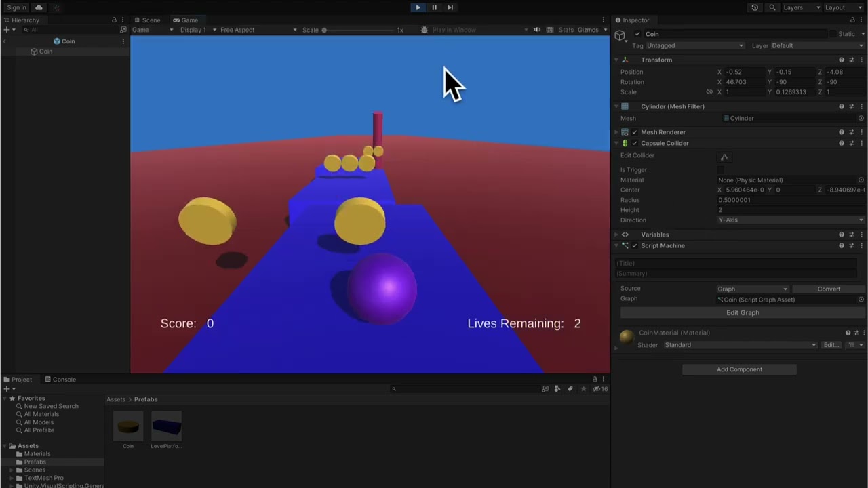The height and width of the screenshot is (488, 868).
Task: Open the Undo History icon
Action: [755, 7]
